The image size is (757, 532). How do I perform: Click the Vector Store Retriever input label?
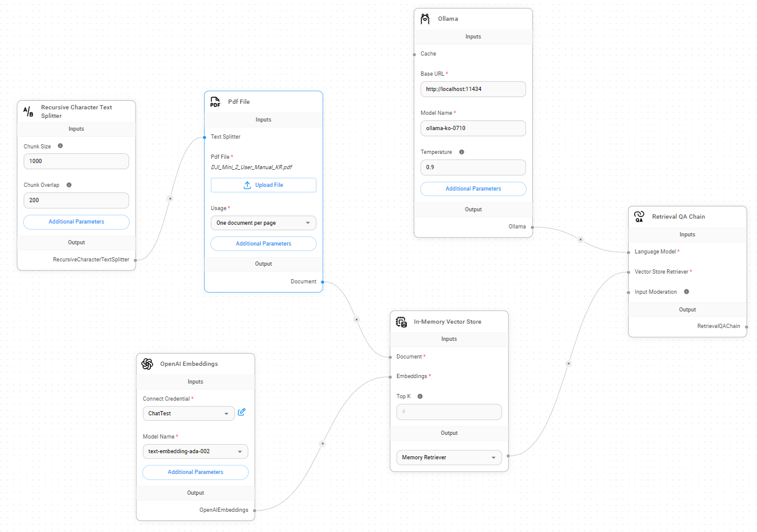(662, 272)
